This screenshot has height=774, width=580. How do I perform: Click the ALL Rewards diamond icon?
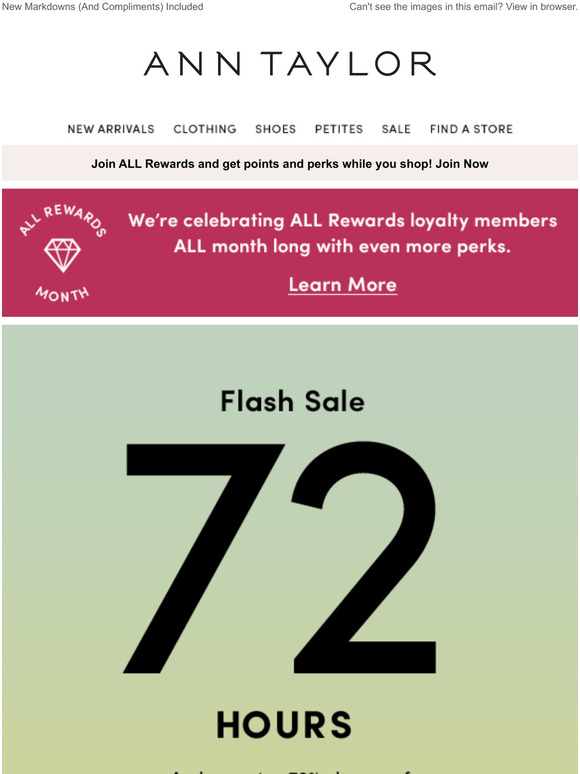(x=62, y=255)
